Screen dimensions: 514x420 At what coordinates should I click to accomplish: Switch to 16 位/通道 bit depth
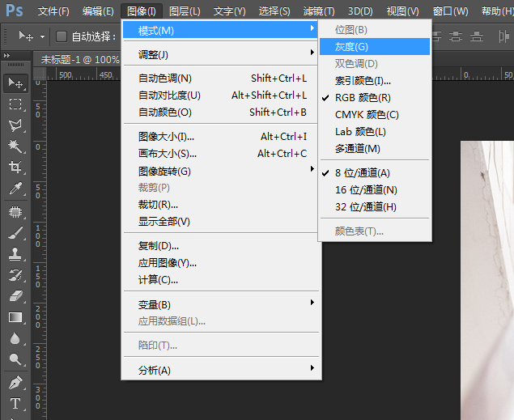[x=366, y=189]
